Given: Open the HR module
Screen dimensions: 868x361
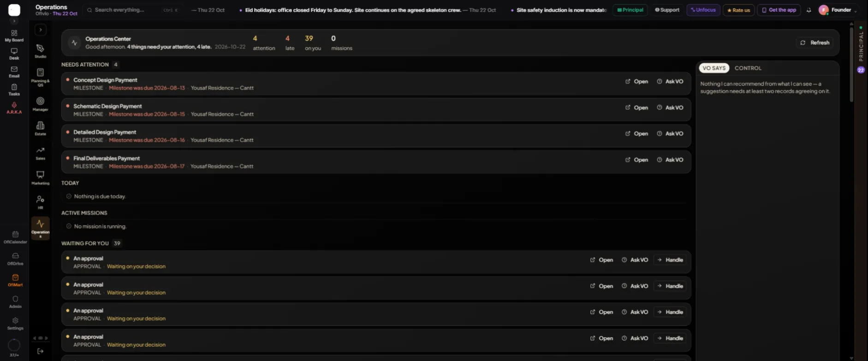Looking at the screenshot, I should 41,202.
